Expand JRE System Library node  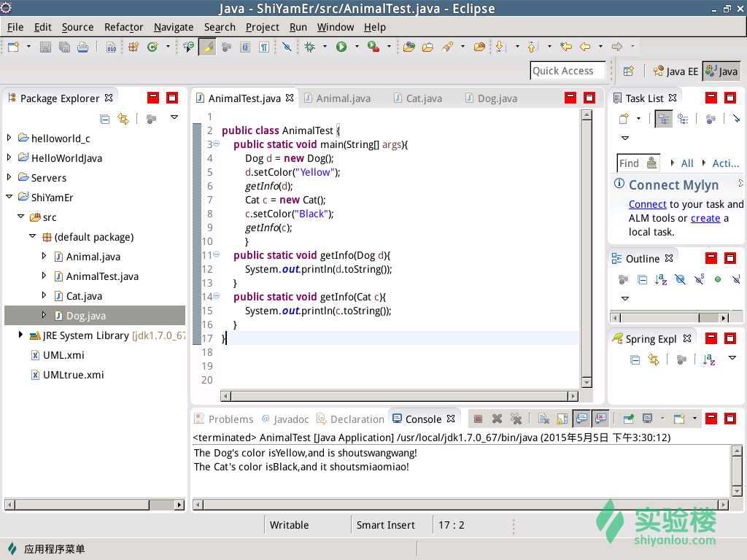click(20, 335)
